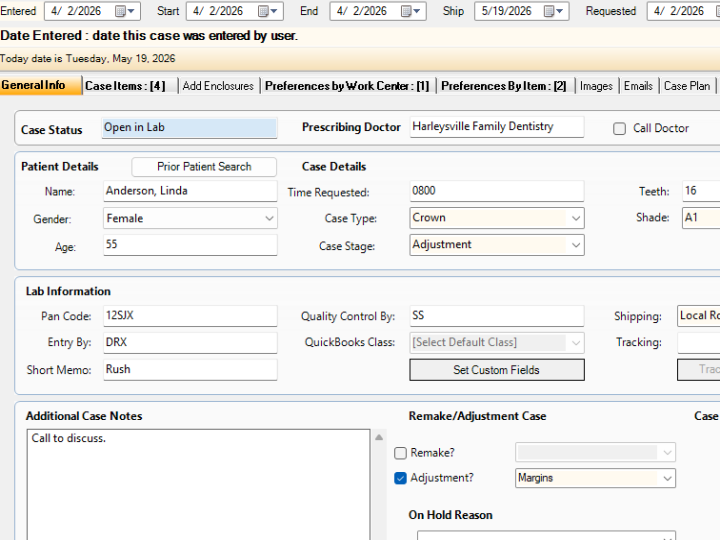Click the Time Requested field
The height and width of the screenshot is (540, 720).
[x=497, y=191]
